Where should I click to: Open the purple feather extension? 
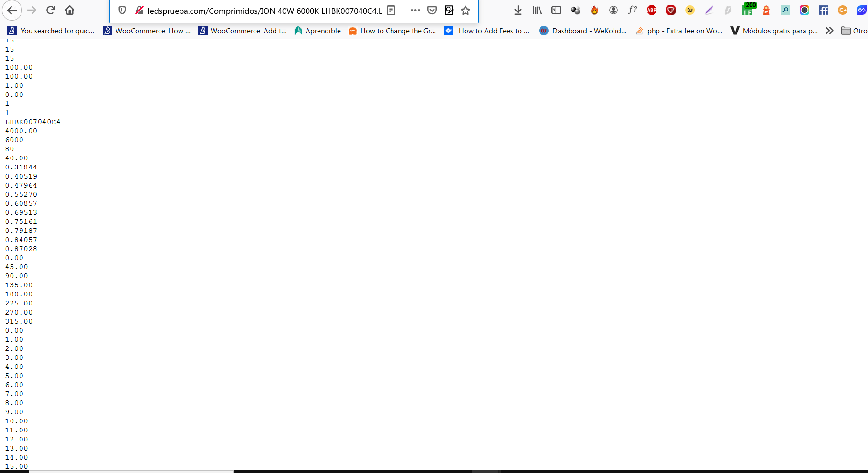point(709,10)
